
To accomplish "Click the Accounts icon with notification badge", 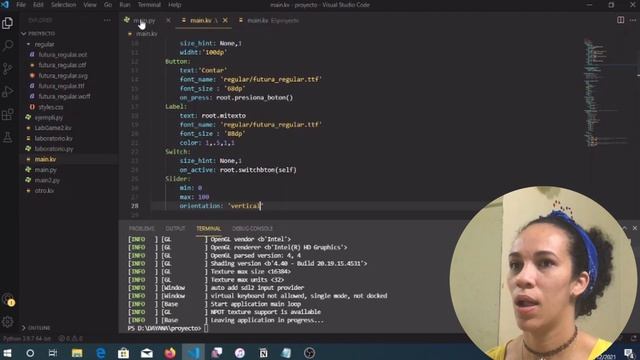I will click(8, 300).
